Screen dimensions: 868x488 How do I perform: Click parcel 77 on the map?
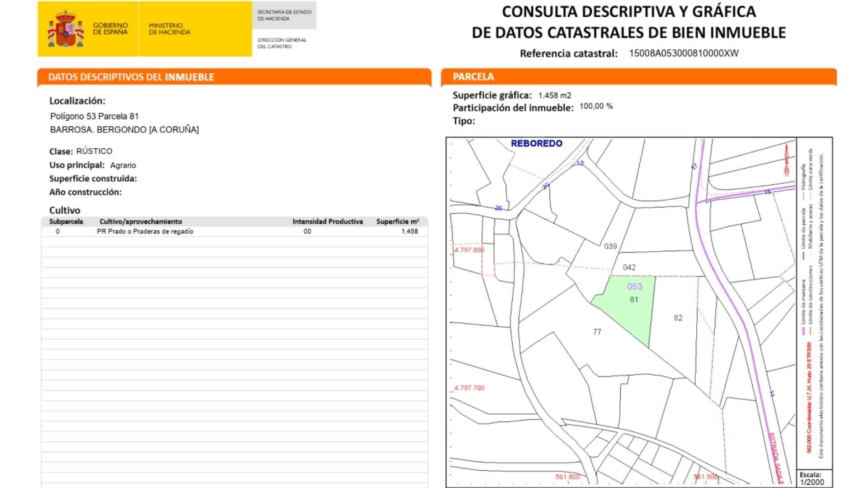597,332
